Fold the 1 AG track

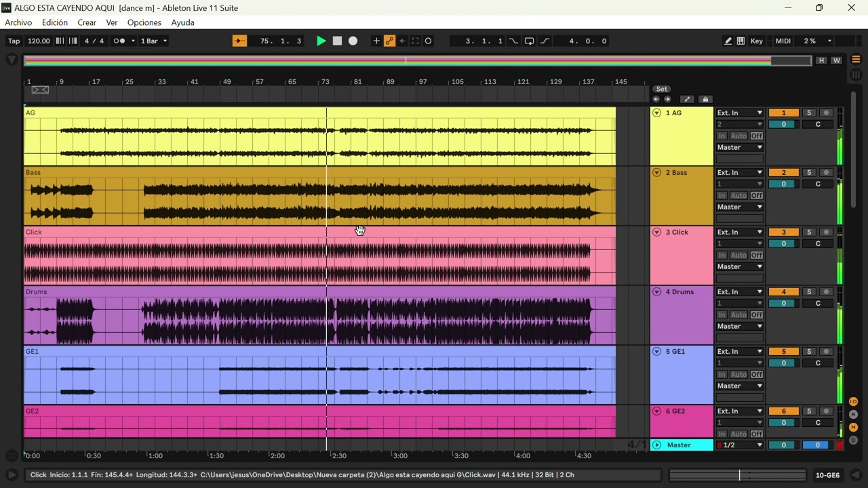click(x=656, y=113)
